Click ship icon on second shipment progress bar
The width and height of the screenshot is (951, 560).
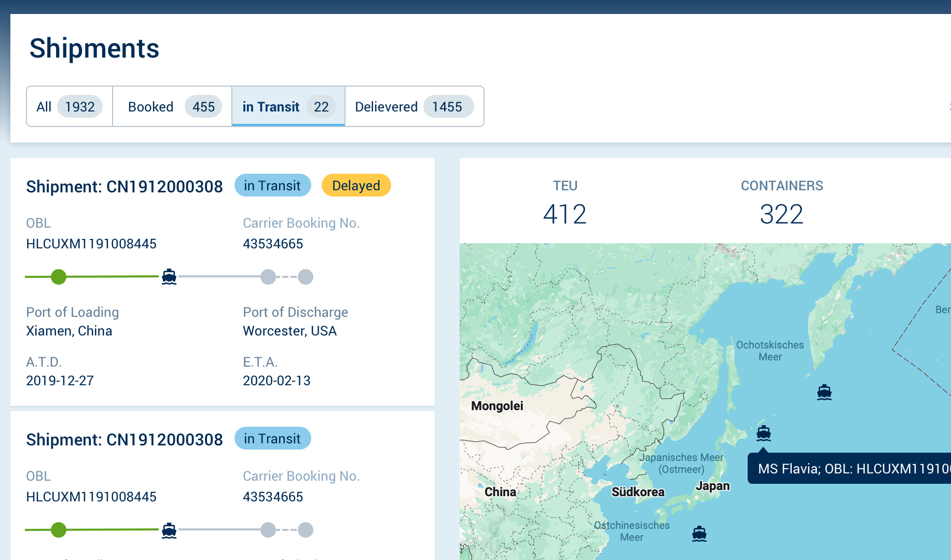click(169, 530)
